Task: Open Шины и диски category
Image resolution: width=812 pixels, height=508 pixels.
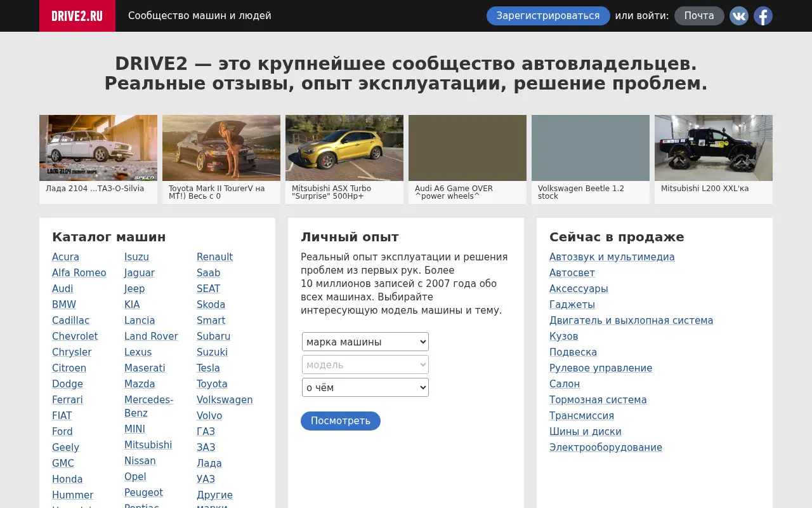Action: pyautogui.click(x=586, y=432)
